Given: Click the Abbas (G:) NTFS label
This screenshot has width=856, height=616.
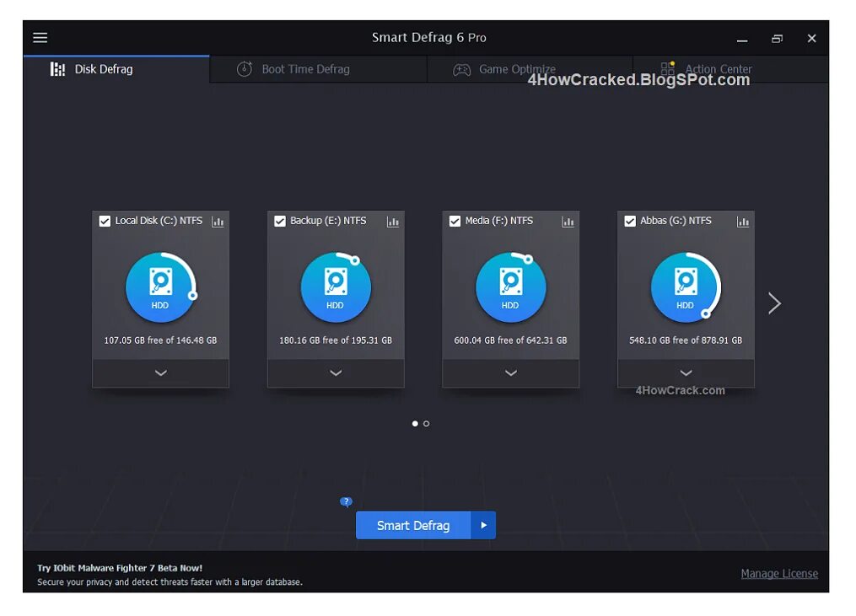Looking at the screenshot, I should [x=676, y=221].
